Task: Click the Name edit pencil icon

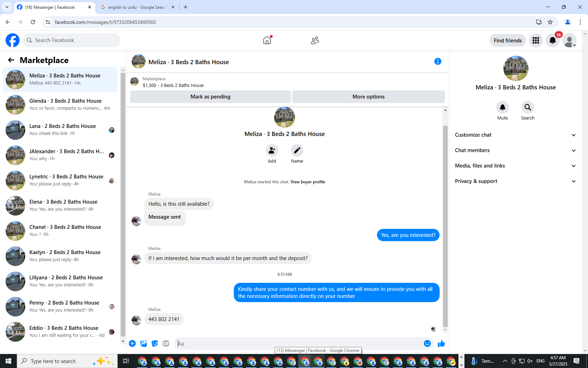Action: 297,150
